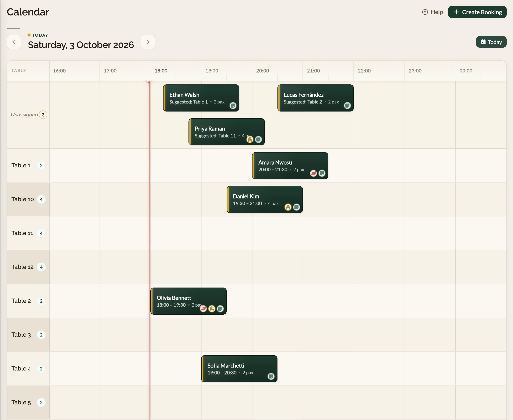Open the Sofia Marchetti booking on Table 4

tap(239, 369)
